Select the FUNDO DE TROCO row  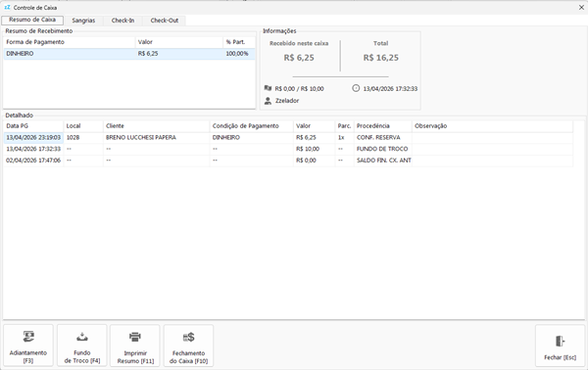[288, 149]
